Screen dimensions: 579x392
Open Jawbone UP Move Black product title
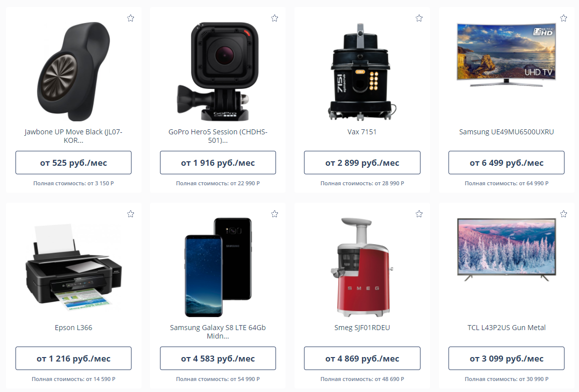pyautogui.click(x=73, y=136)
